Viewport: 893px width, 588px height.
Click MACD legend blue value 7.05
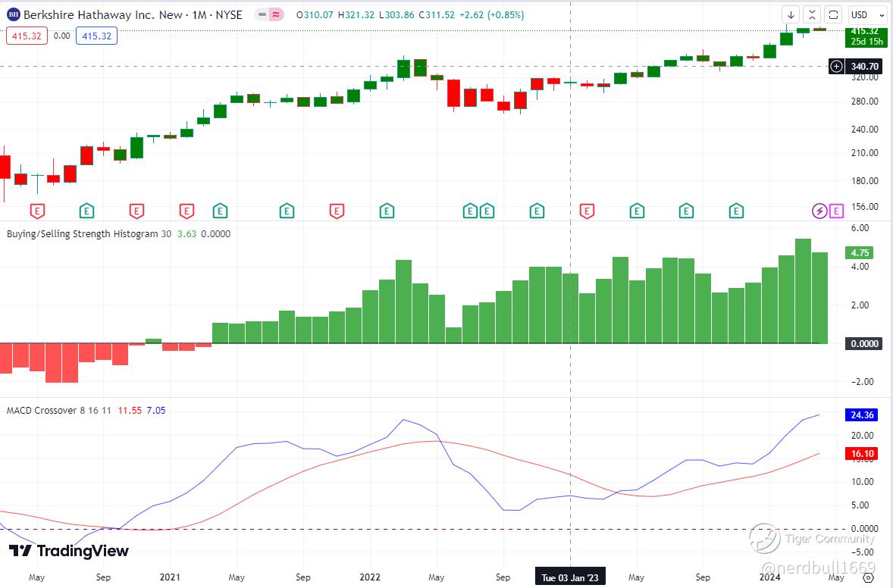pos(156,411)
